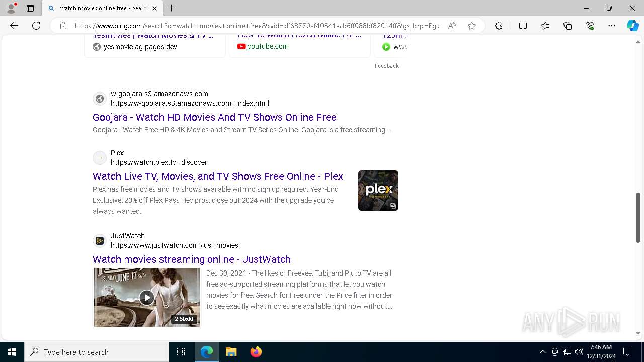Click the page vertical scrollbar thumb
Viewport: 644px width, 362px height.
point(638,217)
